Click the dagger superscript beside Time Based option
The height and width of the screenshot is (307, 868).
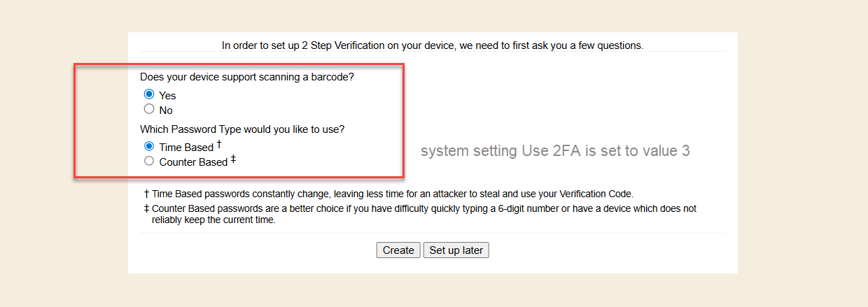click(x=218, y=144)
